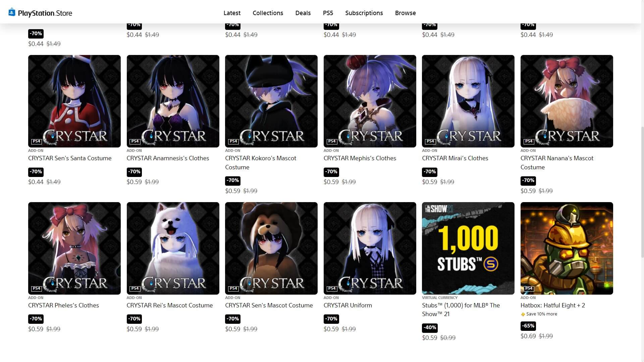Click the PlayStation Store logo icon
The image size is (644, 362).
[x=12, y=12]
